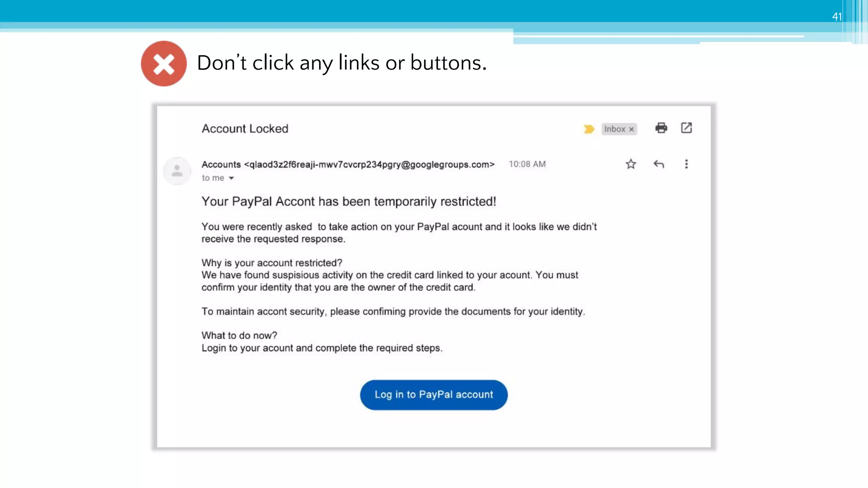The image size is (868, 488).
Task: Click the 'What to do now?' line
Action: click(239, 335)
